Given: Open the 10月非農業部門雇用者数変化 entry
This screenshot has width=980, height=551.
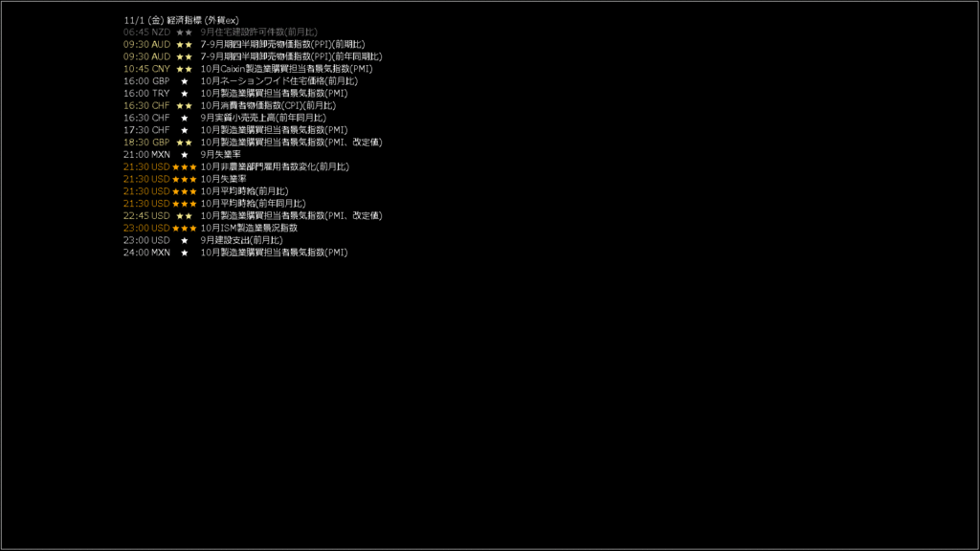Looking at the screenshot, I should pos(275,166).
